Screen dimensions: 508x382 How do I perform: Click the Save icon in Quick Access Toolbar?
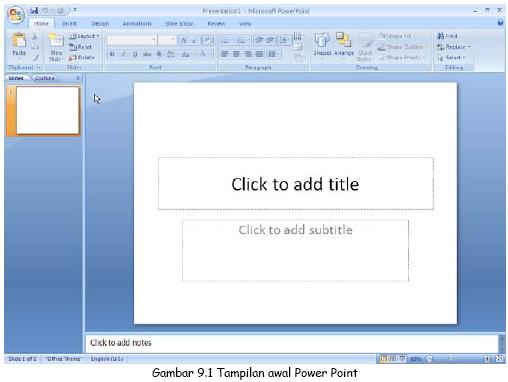click(34, 11)
